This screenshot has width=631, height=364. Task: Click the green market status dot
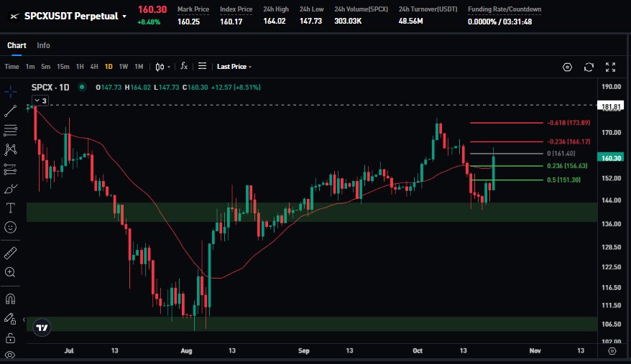tap(82, 87)
